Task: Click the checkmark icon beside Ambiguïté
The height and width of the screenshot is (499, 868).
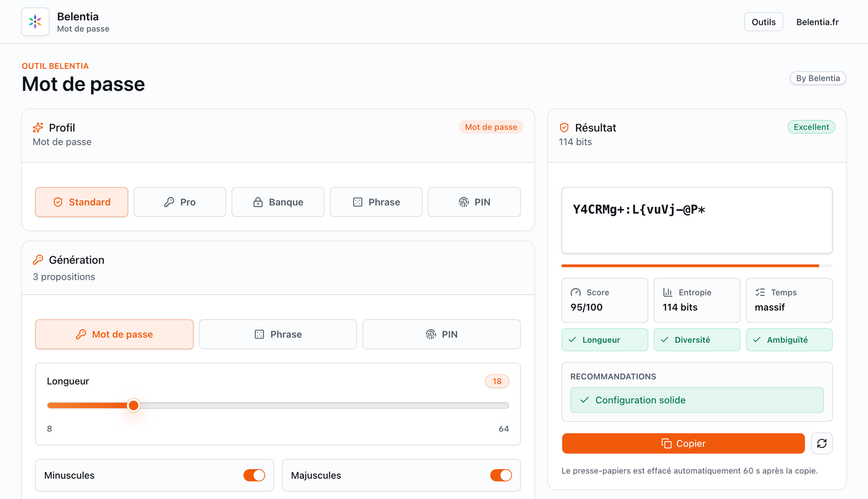Action: [757, 340]
